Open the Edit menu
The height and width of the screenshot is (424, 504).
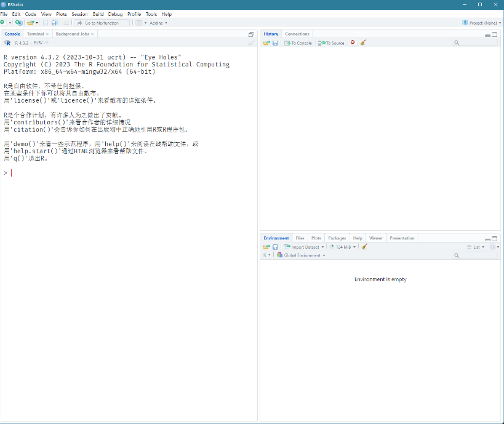pyautogui.click(x=16, y=14)
